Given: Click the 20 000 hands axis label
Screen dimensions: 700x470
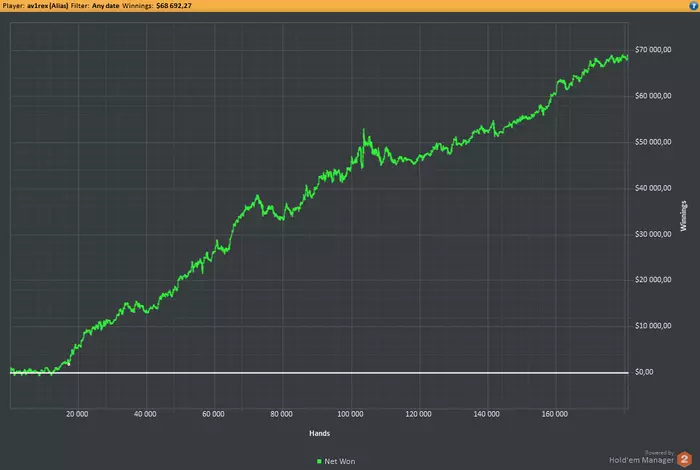Looking at the screenshot, I should click(x=77, y=414).
